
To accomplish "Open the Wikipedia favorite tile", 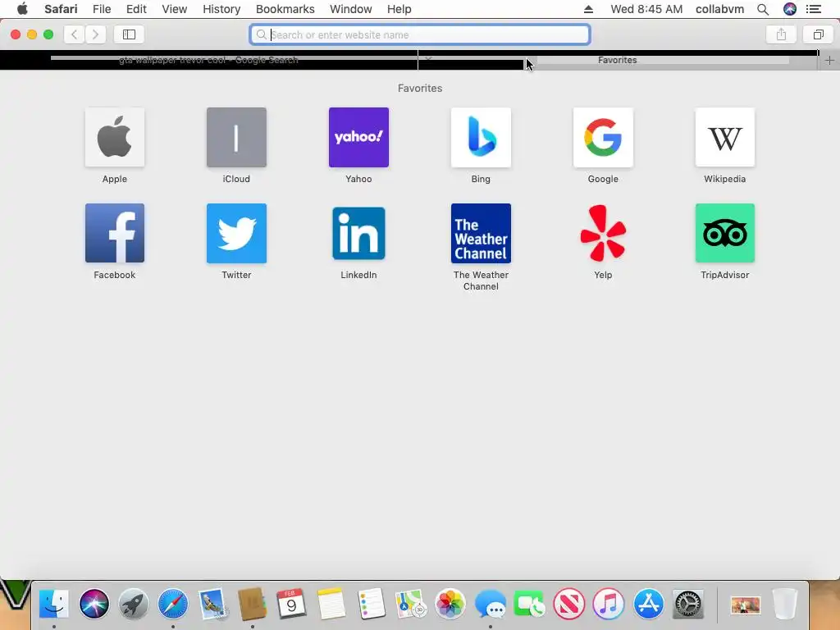I will click(x=725, y=137).
